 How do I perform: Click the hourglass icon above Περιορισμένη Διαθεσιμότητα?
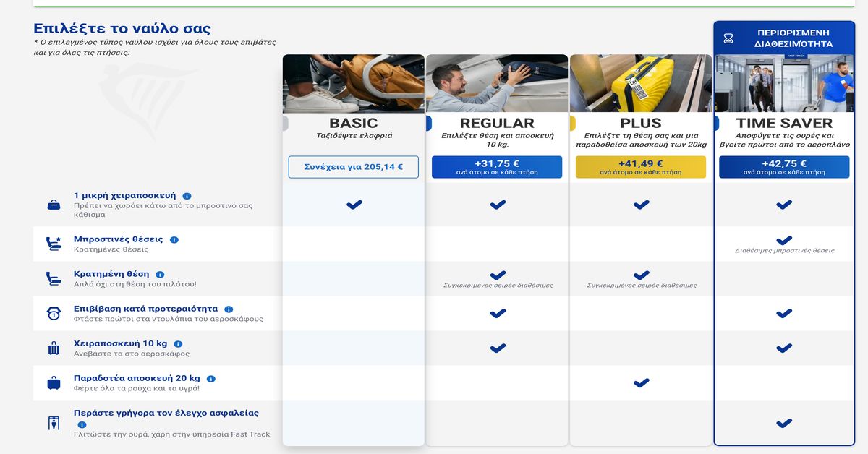728,38
